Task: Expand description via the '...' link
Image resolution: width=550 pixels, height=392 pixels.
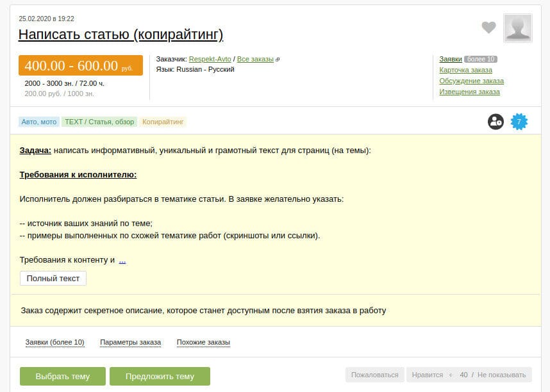Action: tap(122, 260)
